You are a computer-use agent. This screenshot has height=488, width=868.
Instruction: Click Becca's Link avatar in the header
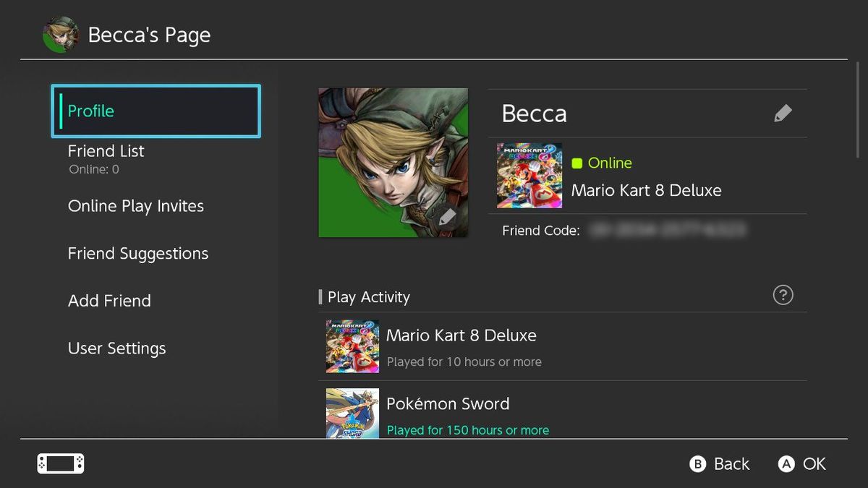(x=61, y=33)
